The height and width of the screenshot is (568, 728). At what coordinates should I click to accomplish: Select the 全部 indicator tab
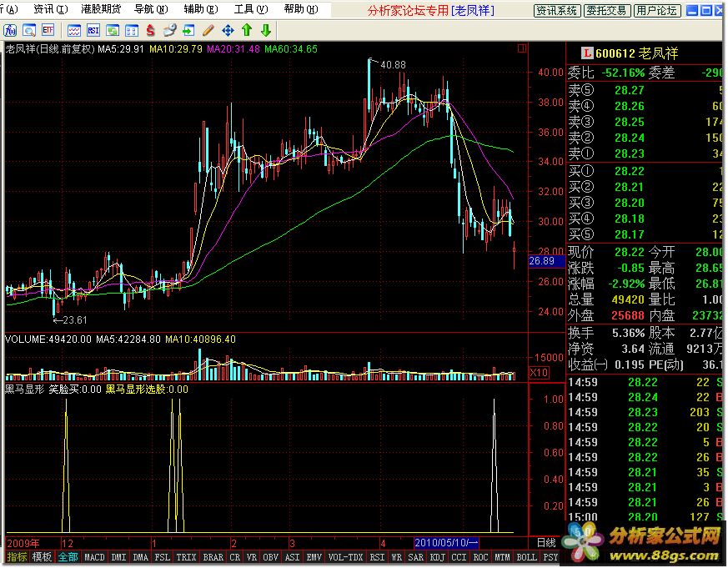pos(68,557)
